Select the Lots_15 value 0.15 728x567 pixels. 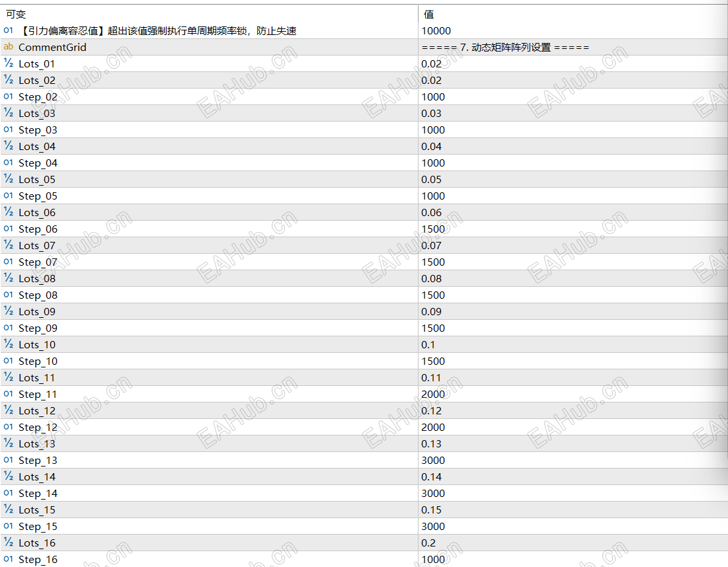point(431,510)
